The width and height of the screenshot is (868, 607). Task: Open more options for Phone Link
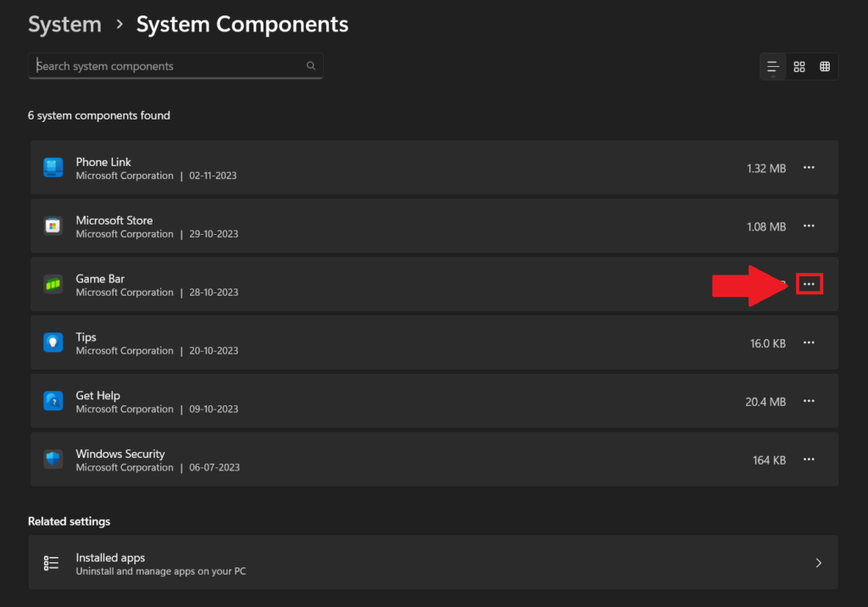coord(809,168)
